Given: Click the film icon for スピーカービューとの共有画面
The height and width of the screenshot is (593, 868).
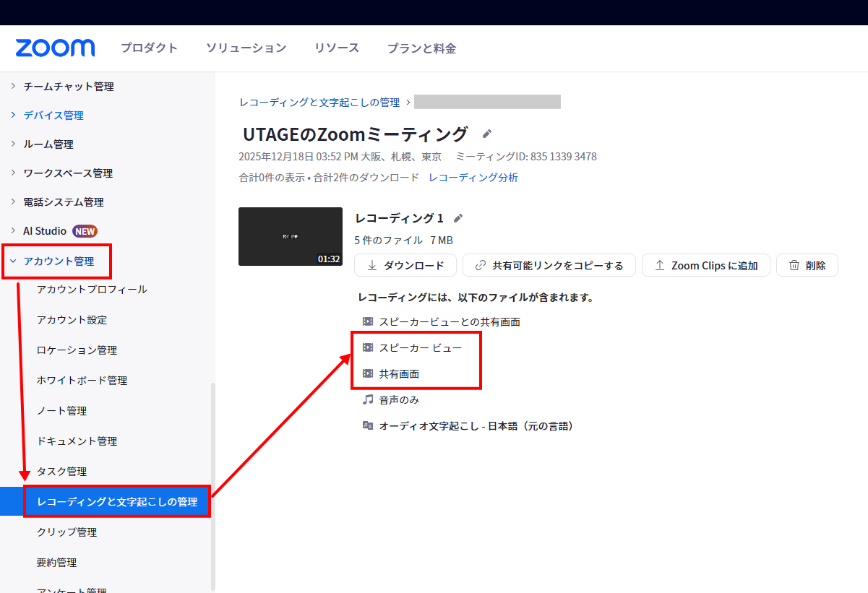Looking at the screenshot, I should (368, 321).
